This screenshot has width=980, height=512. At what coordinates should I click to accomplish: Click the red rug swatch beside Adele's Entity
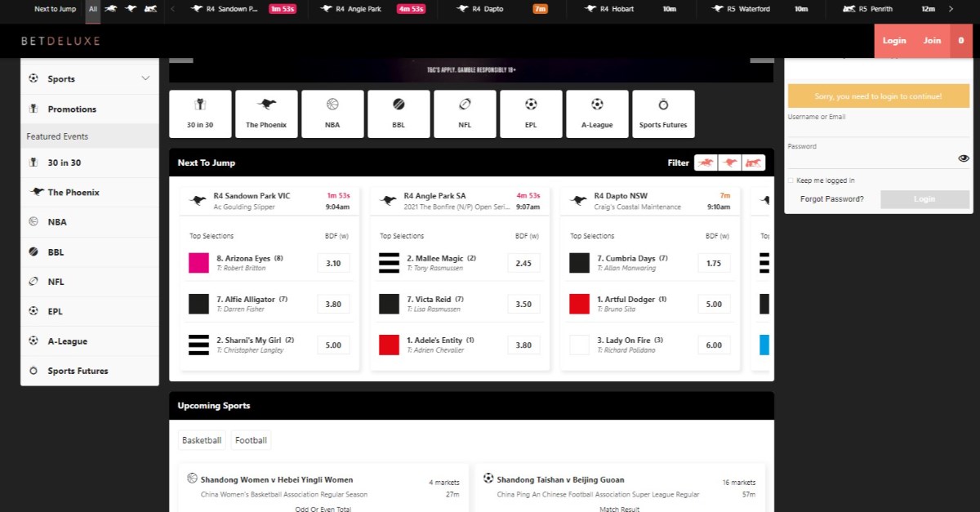pyautogui.click(x=390, y=345)
